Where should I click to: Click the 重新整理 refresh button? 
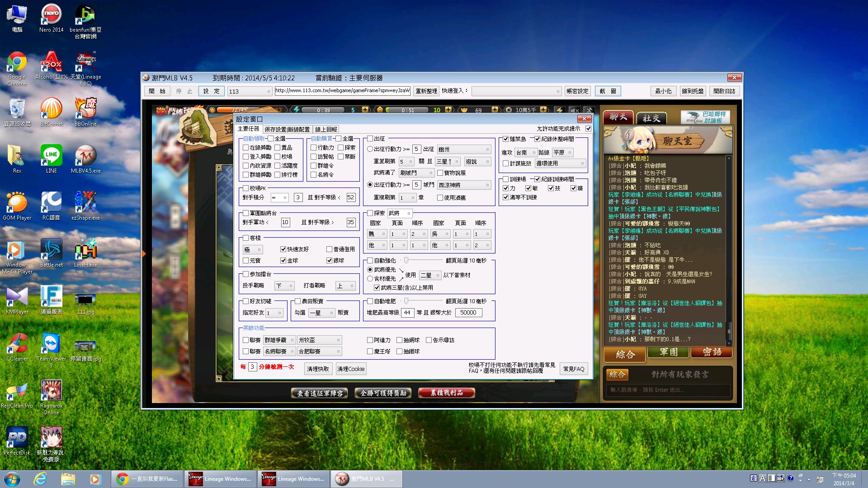(426, 91)
